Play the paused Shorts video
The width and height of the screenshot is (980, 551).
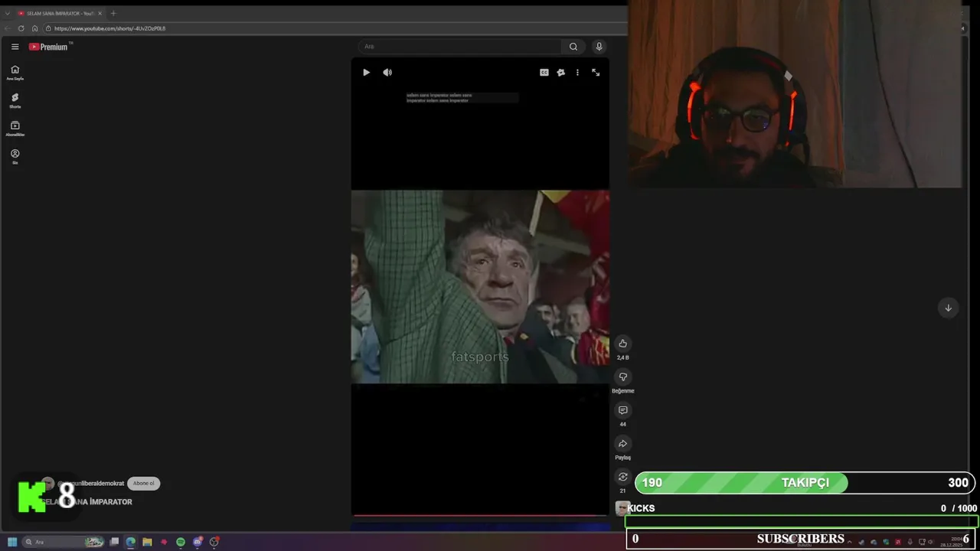coord(366,72)
